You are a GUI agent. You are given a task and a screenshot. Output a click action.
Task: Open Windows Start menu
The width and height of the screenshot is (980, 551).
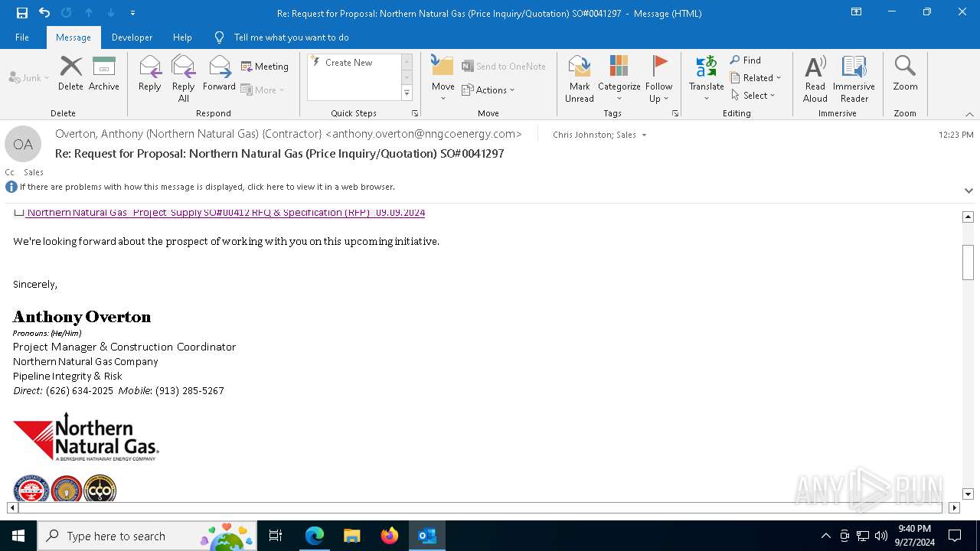coord(18,536)
